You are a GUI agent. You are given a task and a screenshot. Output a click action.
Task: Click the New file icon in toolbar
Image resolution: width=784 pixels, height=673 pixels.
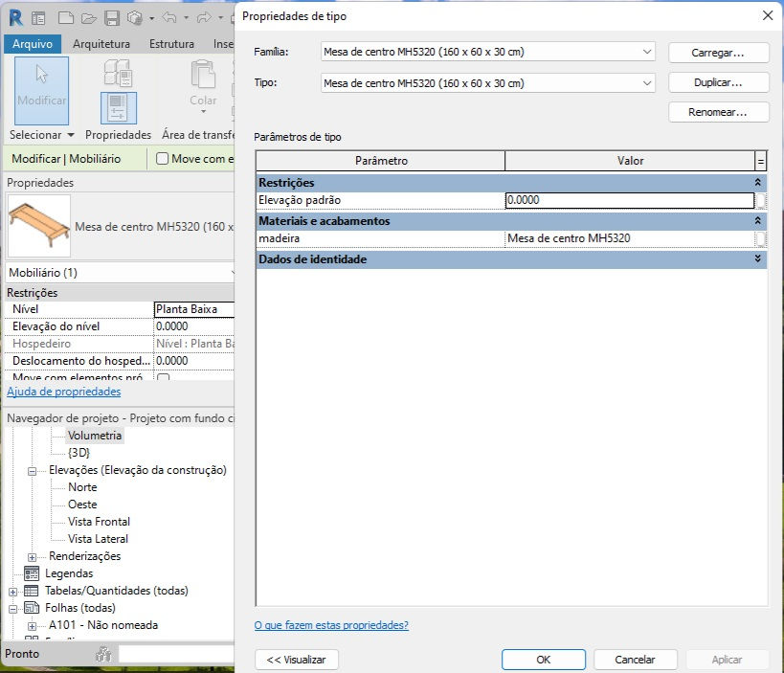click(66, 18)
